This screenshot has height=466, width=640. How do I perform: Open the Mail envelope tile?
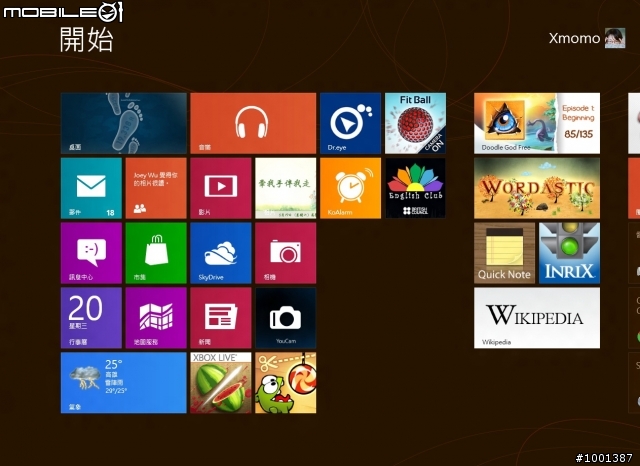tap(91, 188)
